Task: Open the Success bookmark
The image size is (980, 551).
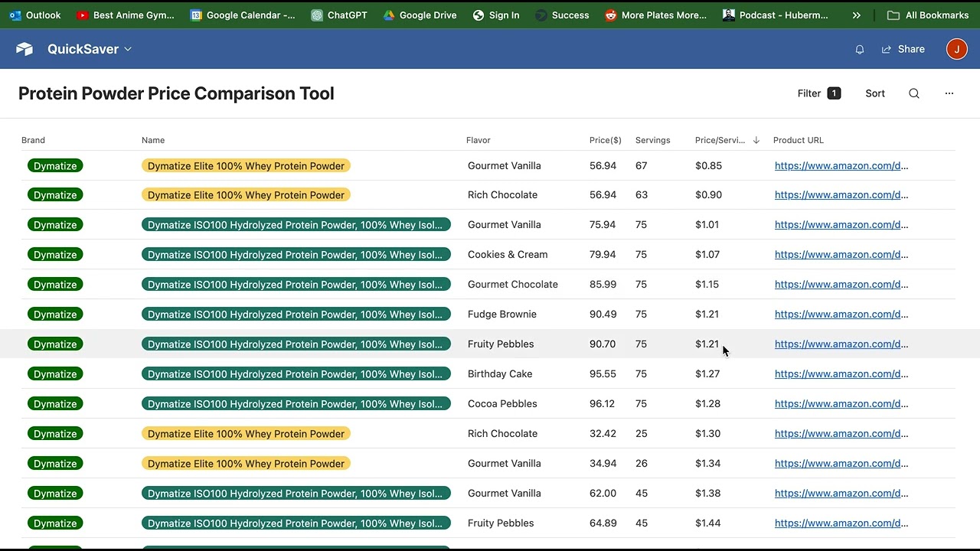Action: pyautogui.click(x=562, y=15)
